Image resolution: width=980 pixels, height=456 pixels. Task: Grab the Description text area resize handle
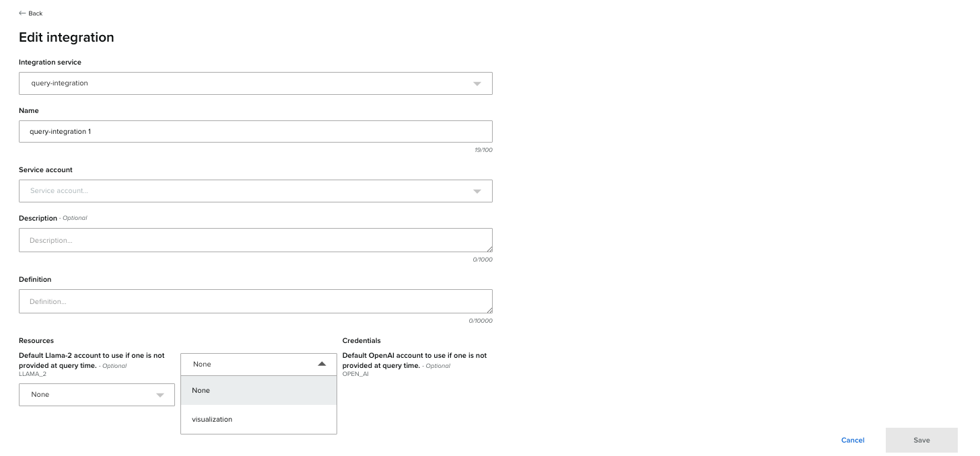click(489, 249)
